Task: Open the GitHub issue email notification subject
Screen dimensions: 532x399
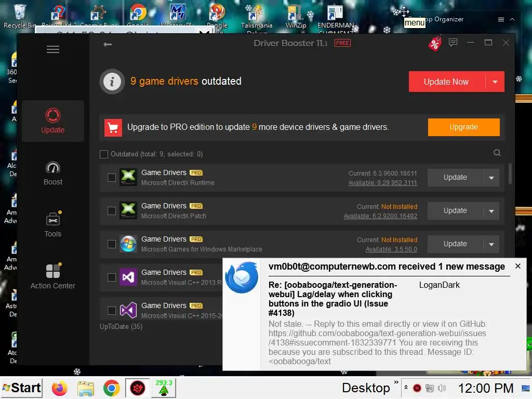Action: pos(333,299)
